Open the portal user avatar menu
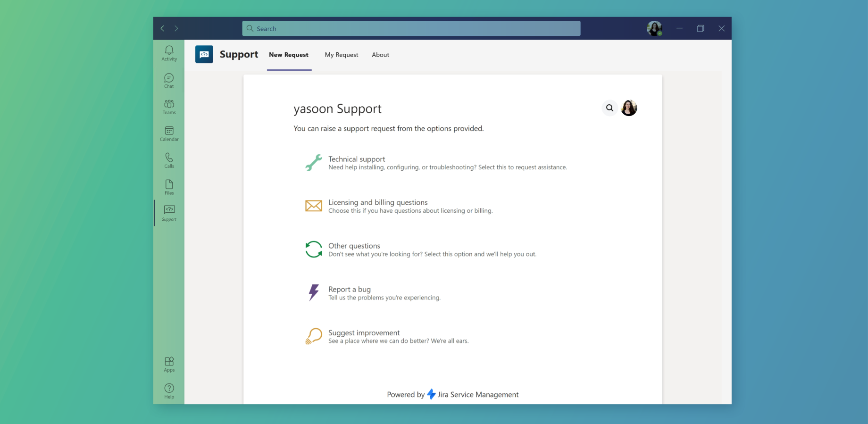Viewport: 868px width, 424px height. point(629,108)
